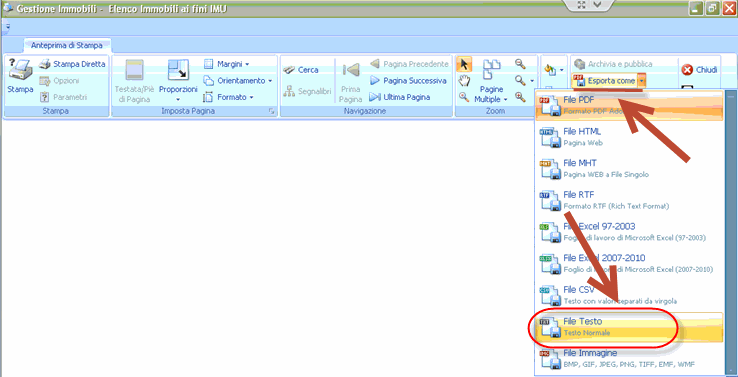This screenshot has width=738, height=377.
Task: Select the hand pan tool
Action: (x=465, y=80)
